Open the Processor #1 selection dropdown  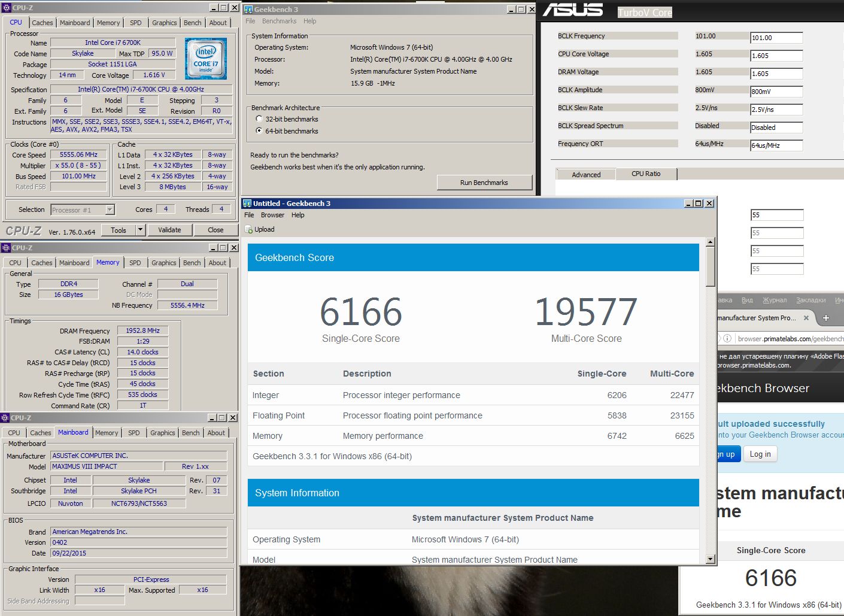point(110,210)
